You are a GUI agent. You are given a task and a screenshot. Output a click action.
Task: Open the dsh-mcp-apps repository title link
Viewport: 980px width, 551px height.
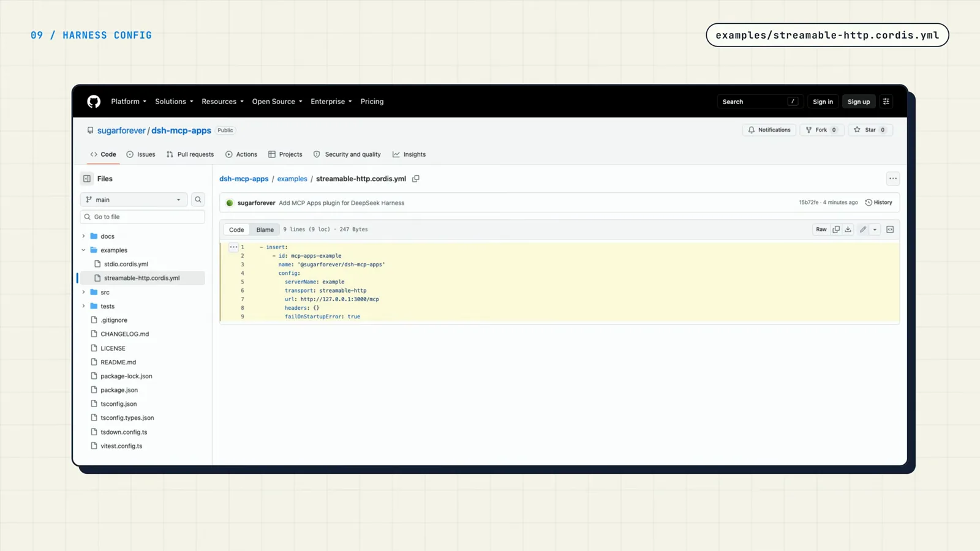(181, 130)
